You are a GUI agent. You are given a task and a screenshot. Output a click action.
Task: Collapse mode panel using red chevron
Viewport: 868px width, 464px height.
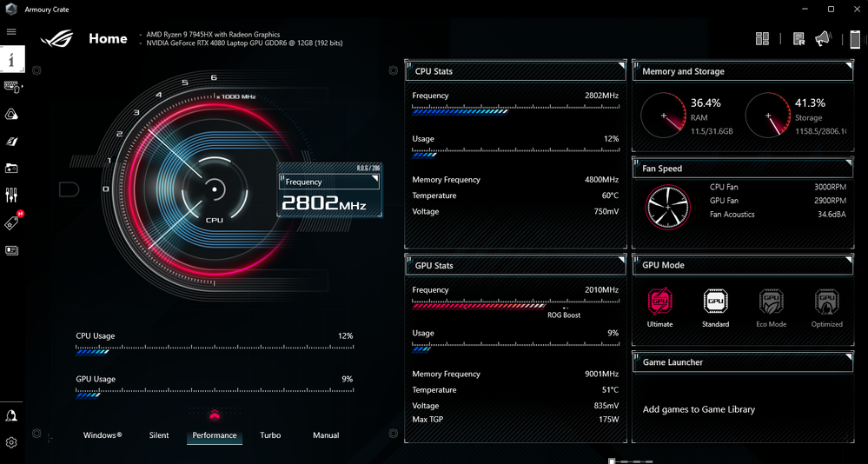pyautogui.click(x=215, y=414)
